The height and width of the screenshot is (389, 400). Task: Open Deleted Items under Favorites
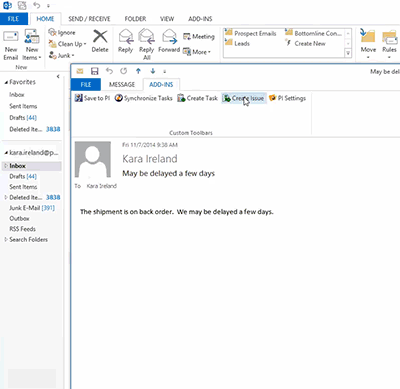coord(35,129)
